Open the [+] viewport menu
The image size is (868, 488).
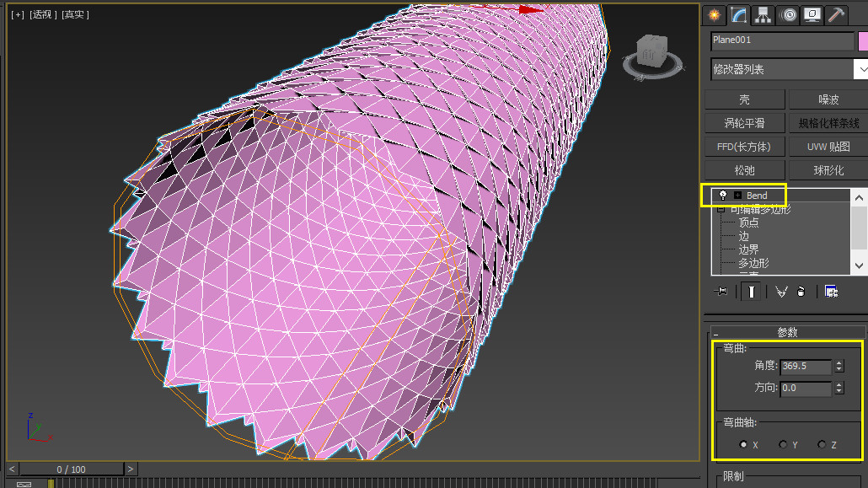click(x=18, y=14)
